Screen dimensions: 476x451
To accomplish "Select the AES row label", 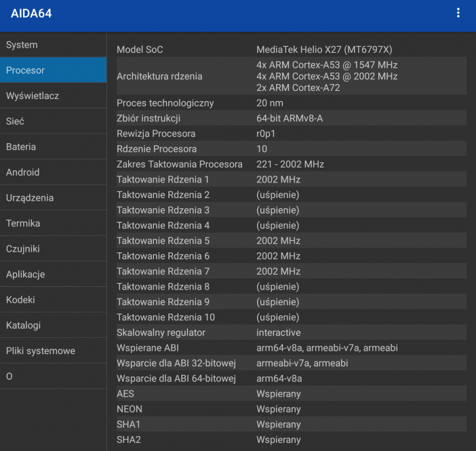I will coord(125,394).
